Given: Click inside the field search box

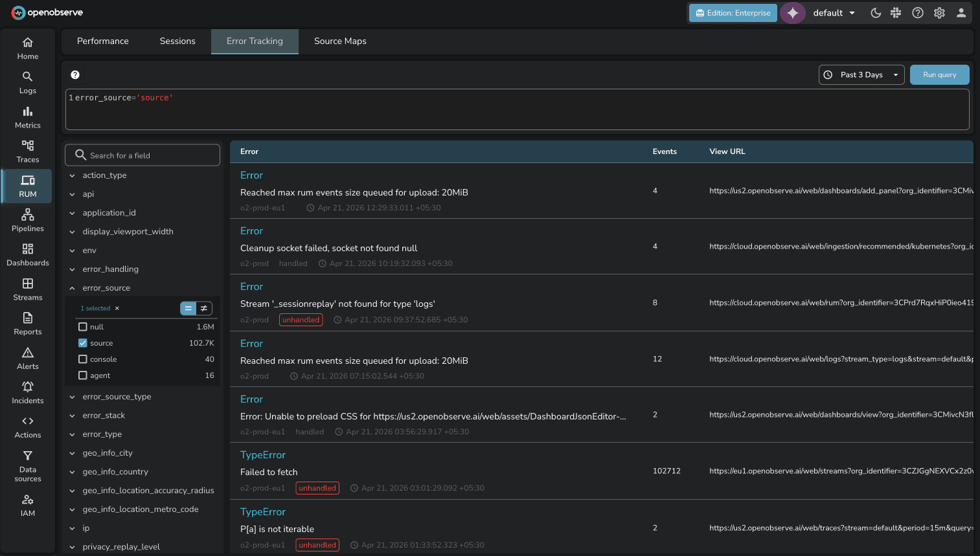Looking at the screenshot, I should pos(142,155).
